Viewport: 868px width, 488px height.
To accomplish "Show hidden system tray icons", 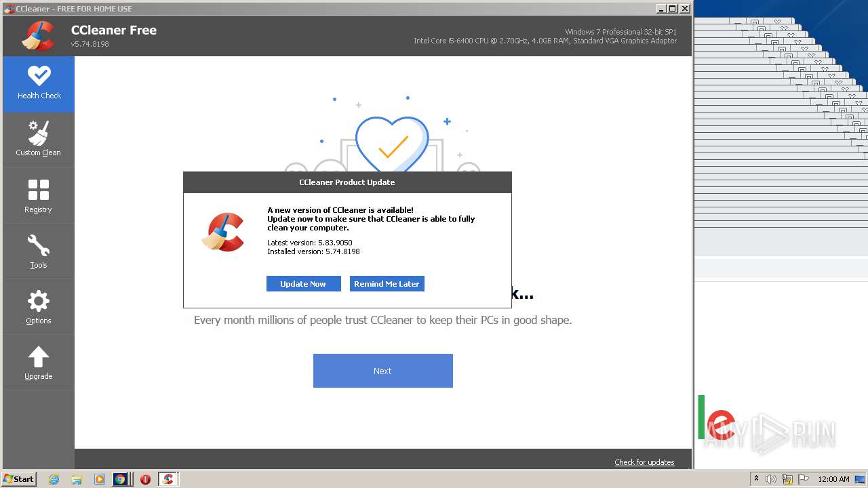I will [756, 479].
